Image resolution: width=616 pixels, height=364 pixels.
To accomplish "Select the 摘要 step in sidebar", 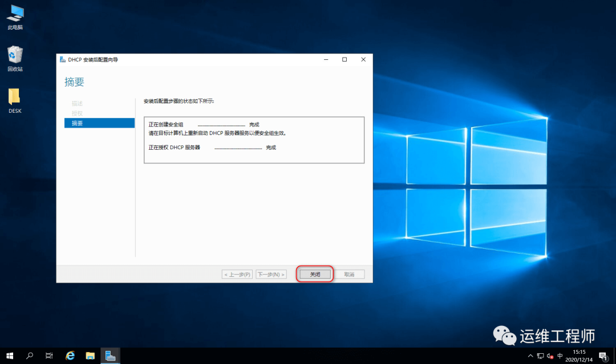I will (x=99, y=123).
